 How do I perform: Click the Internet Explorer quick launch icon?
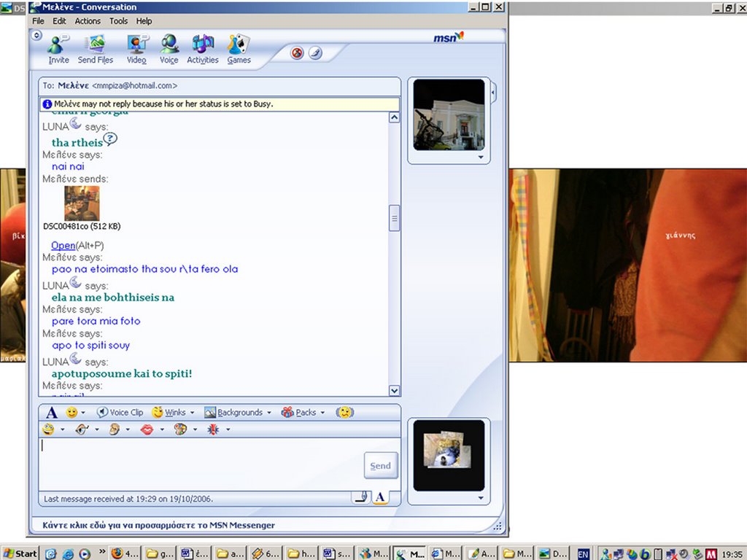[68, 554]
